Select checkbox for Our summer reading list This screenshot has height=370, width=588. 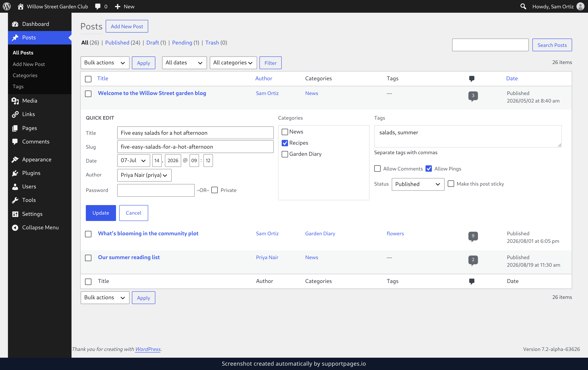[88, 258]
